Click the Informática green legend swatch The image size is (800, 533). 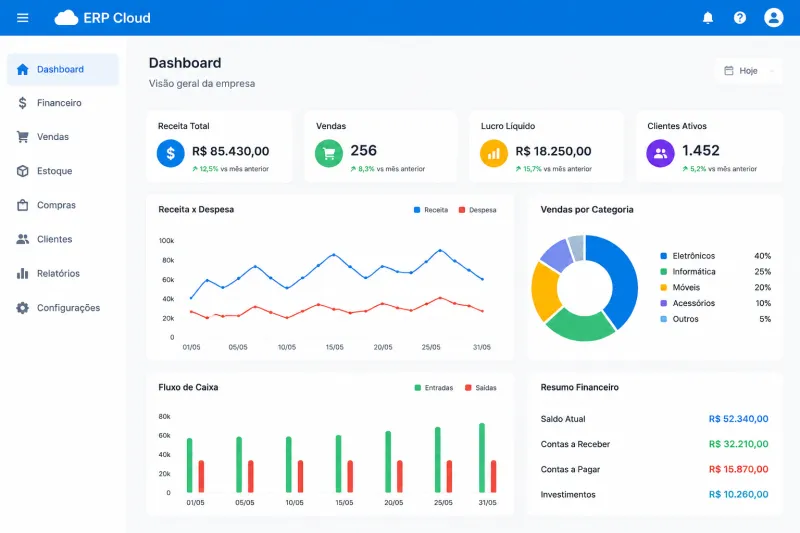click(664, 272)
